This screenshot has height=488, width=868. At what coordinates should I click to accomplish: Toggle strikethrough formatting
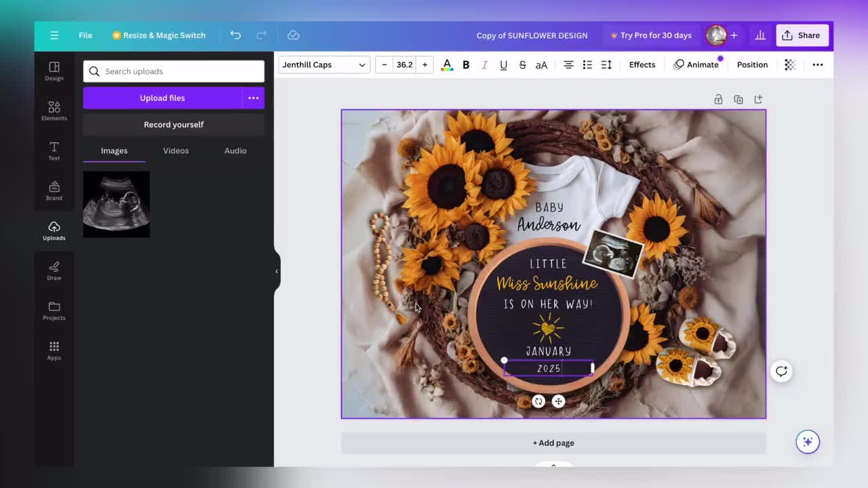[522, 64]
